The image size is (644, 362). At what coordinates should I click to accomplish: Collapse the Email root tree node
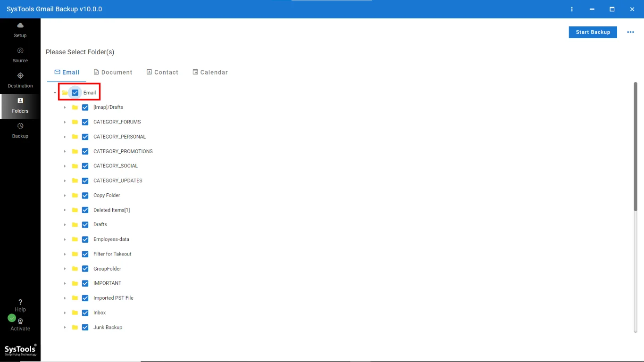[55, 93]
